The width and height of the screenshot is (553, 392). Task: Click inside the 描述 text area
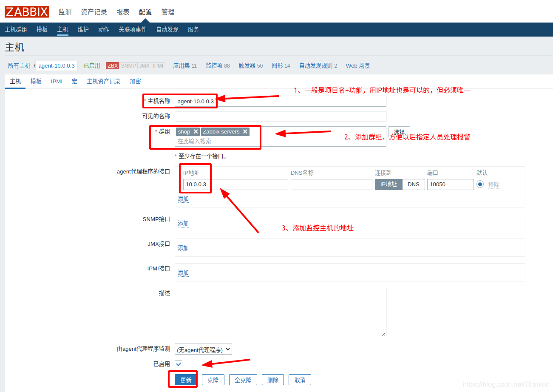281,312
